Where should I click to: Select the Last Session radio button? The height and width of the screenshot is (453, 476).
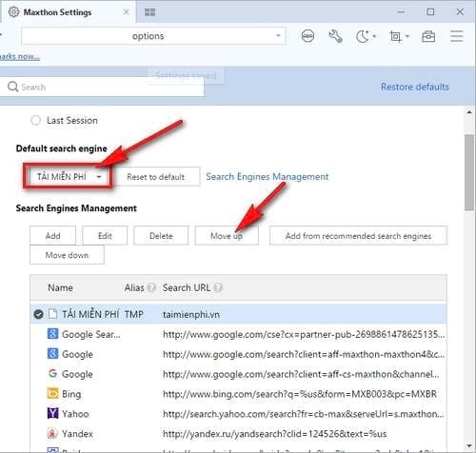click(35, 120)
